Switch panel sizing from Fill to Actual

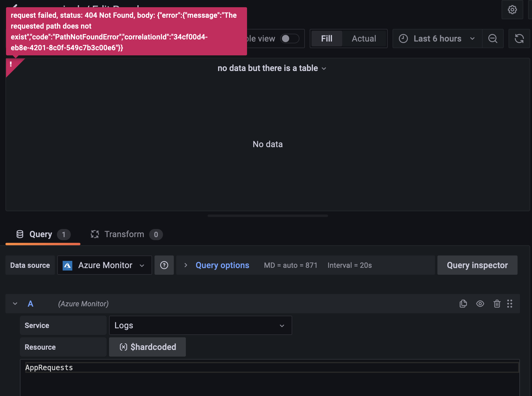tap(364, 39)
